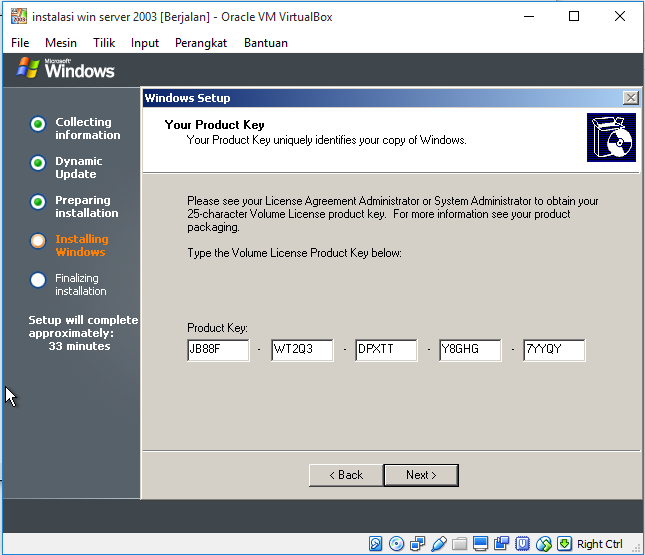
Task: Click the VirtualBox VM icon in title bar
Action: pyautogui.click(x=19, y=16)
